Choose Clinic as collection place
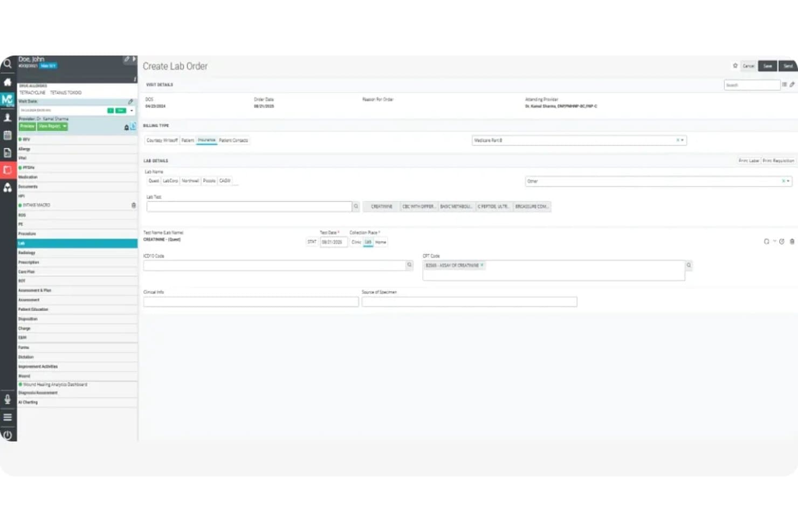Viewport: 798px width, 532px height. (356, 242)
